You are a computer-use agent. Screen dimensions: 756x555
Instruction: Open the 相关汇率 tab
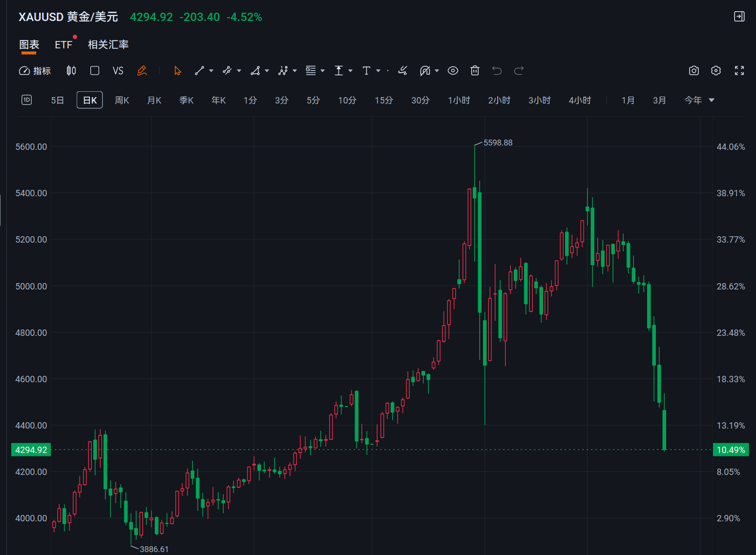[108, 45]
